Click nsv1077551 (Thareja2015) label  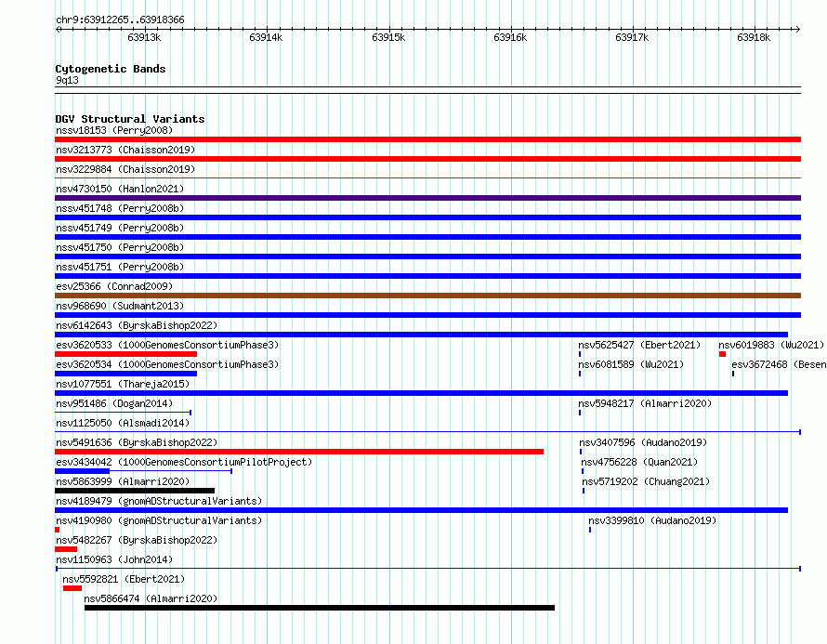pos(123,384)
